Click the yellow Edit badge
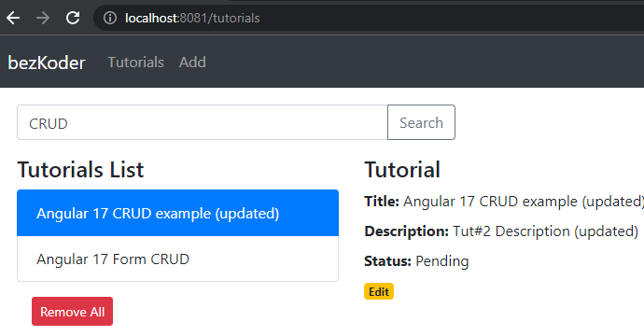644x336 pixels. [x=379, y=291]
